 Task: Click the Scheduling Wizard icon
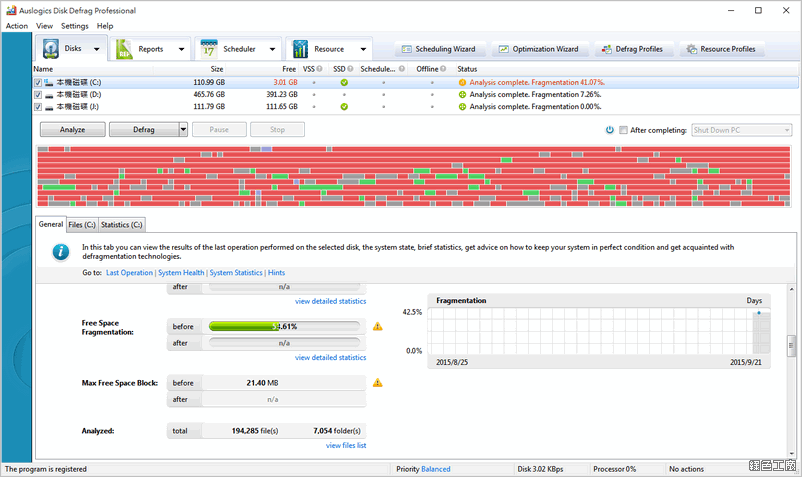(x=407, y=49)
